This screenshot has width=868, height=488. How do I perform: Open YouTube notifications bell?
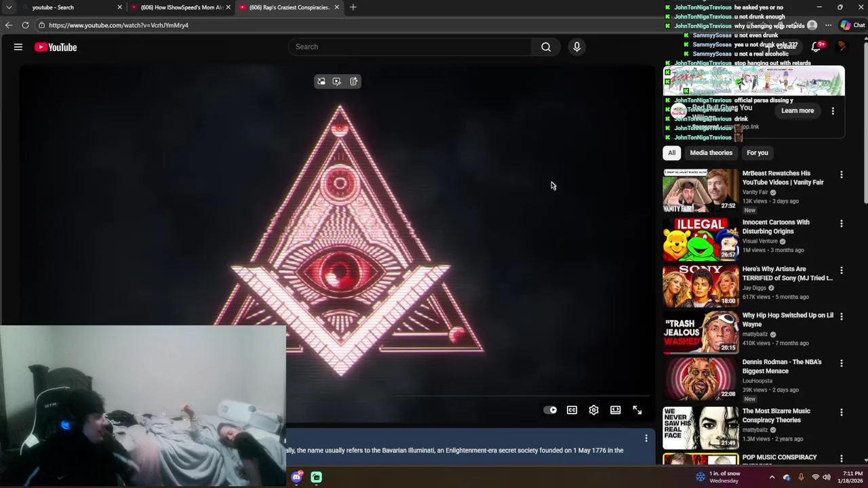(x=816, y=47)
